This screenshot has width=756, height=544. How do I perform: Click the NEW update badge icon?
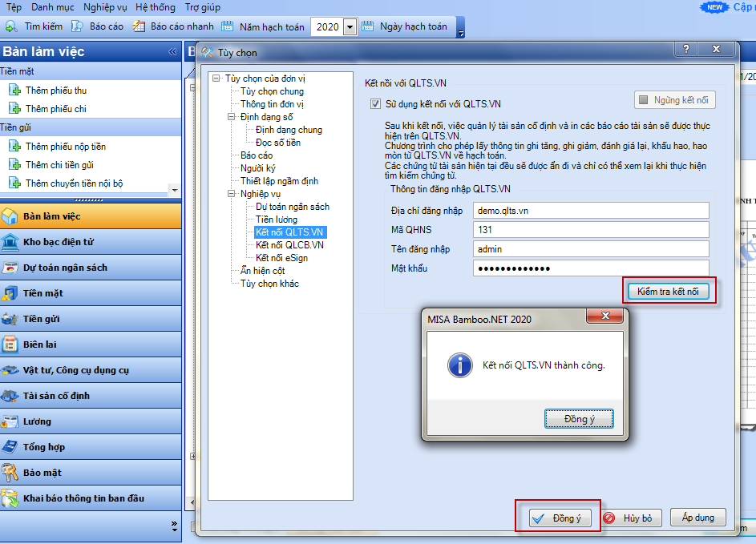714,7
